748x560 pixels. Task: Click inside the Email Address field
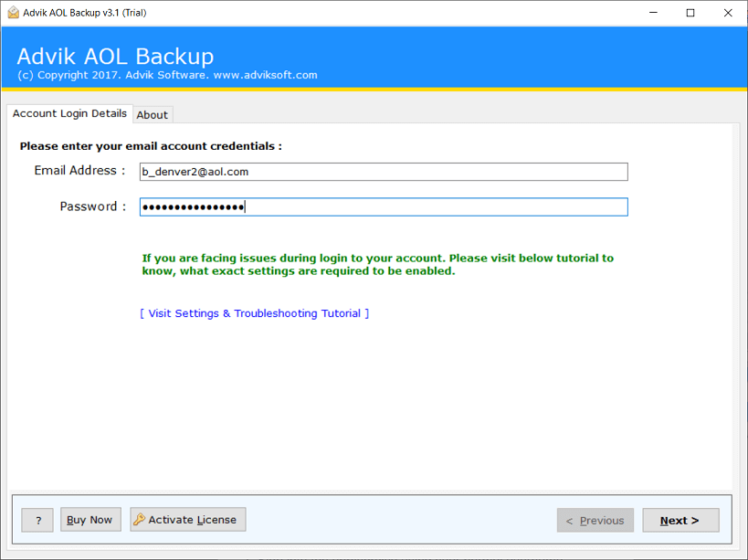tap(384, 171)
